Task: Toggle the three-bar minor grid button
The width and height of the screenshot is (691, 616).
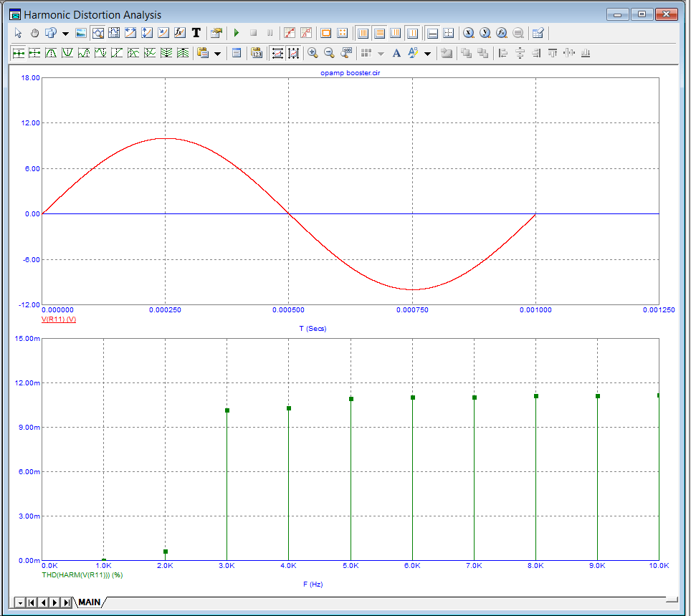Action: 396,33
